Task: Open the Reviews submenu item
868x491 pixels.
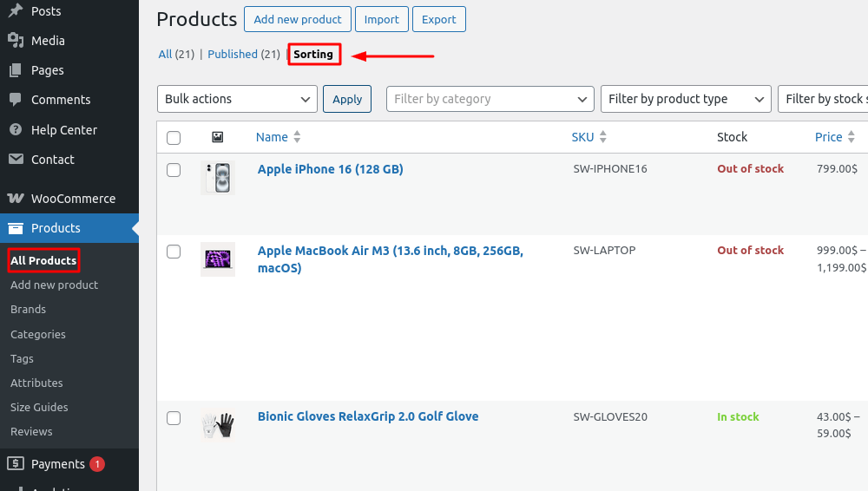Action: coord(31,431)
